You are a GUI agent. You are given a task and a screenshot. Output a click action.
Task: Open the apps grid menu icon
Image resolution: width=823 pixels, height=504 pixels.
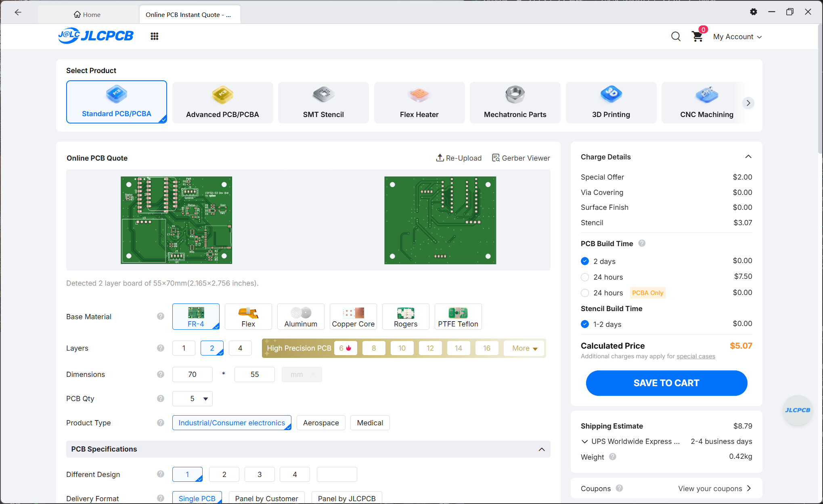154,36
